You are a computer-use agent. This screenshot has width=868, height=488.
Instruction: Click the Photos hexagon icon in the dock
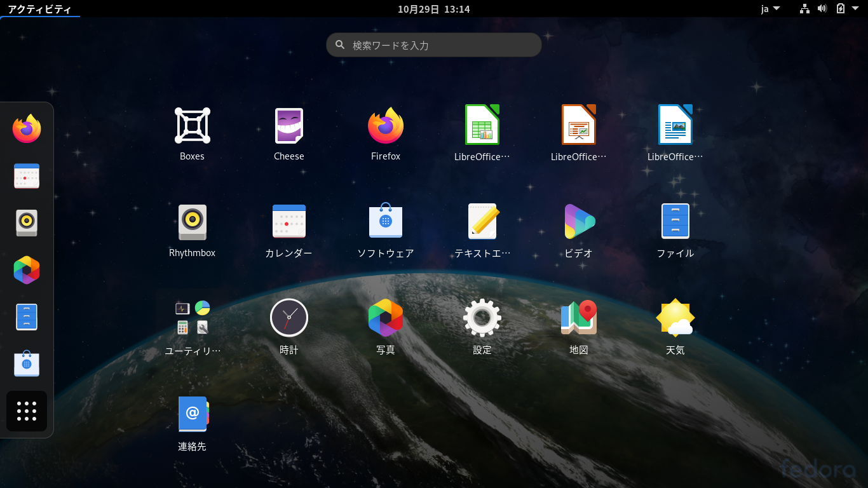pyautogui.click(x=27, y=270)
